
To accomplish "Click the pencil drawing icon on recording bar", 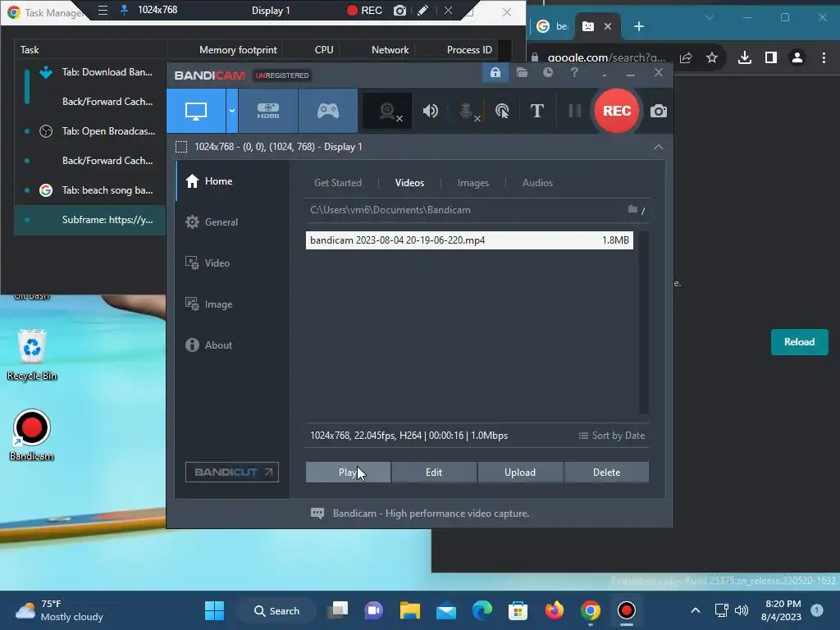I will pos(422,10).
